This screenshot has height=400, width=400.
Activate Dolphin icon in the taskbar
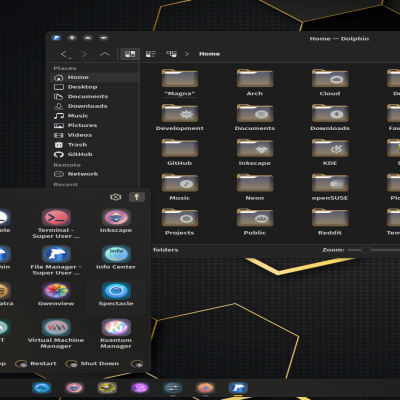pyautogui.click(x=238, y=388)
